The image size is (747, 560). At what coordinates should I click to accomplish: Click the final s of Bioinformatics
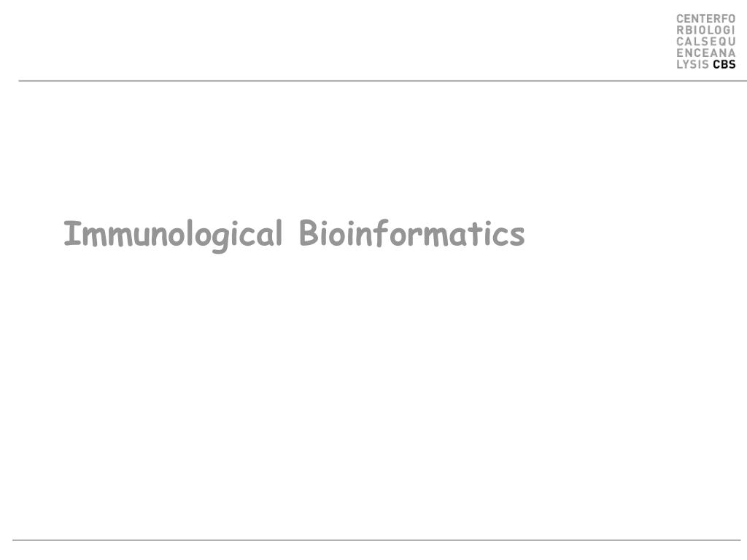tap(517, 237)
